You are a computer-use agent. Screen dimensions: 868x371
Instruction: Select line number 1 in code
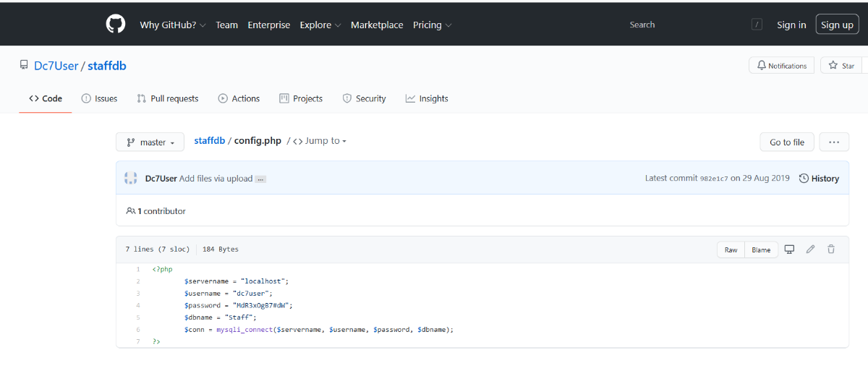click(x=137, y=269)
